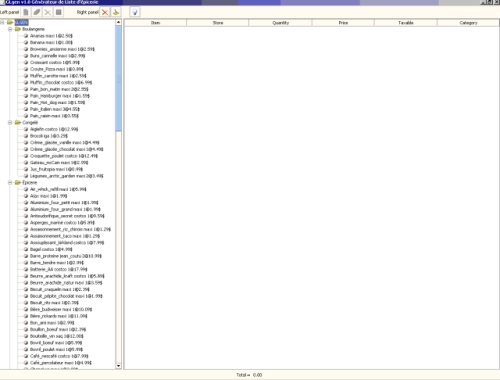Image resolution: width=500 pixels, height=380 pixels.
Task: Select Pain_Hamburger maxi item
Action: (x=60, y=96)
